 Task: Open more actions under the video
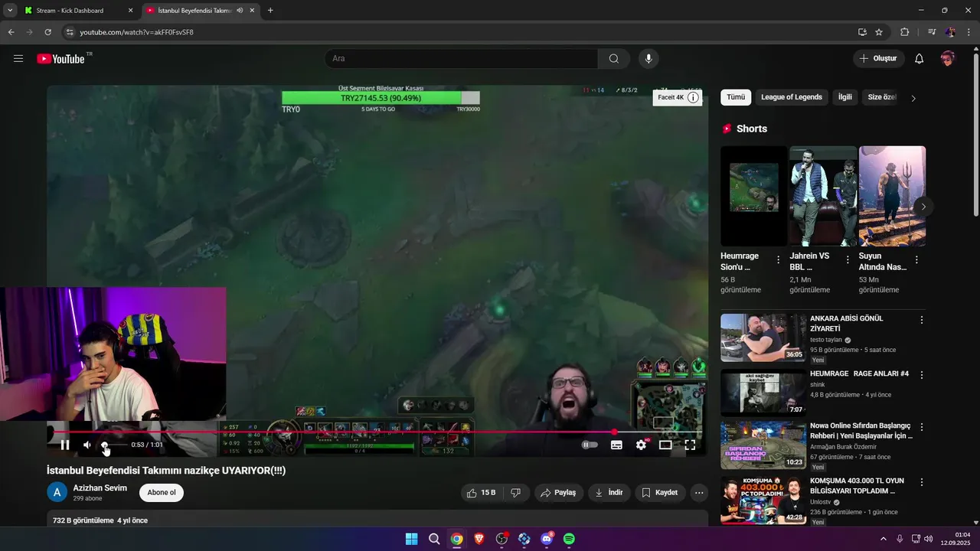(699, 493)
